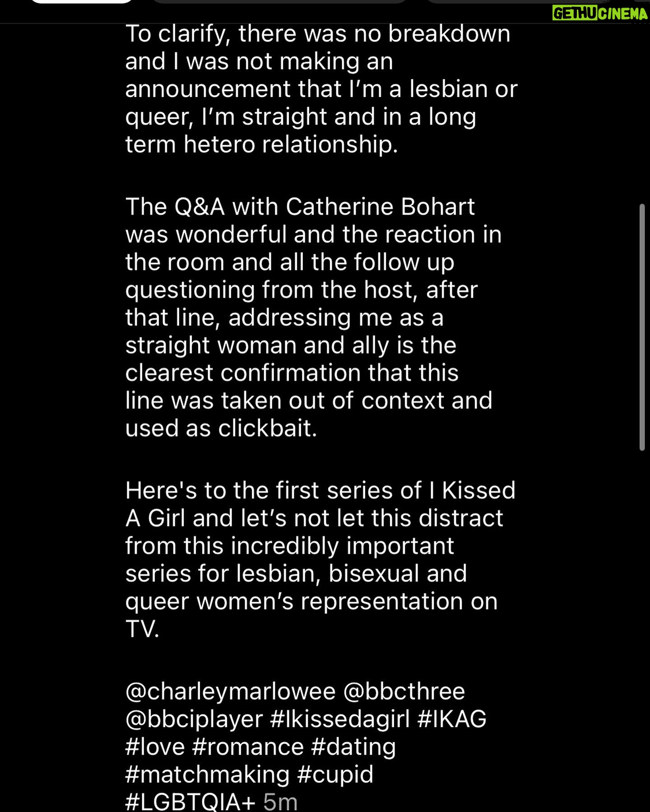Open the #Ikissedagirl hashtag
The image size is (650, 812).
(x=340, y=720)
